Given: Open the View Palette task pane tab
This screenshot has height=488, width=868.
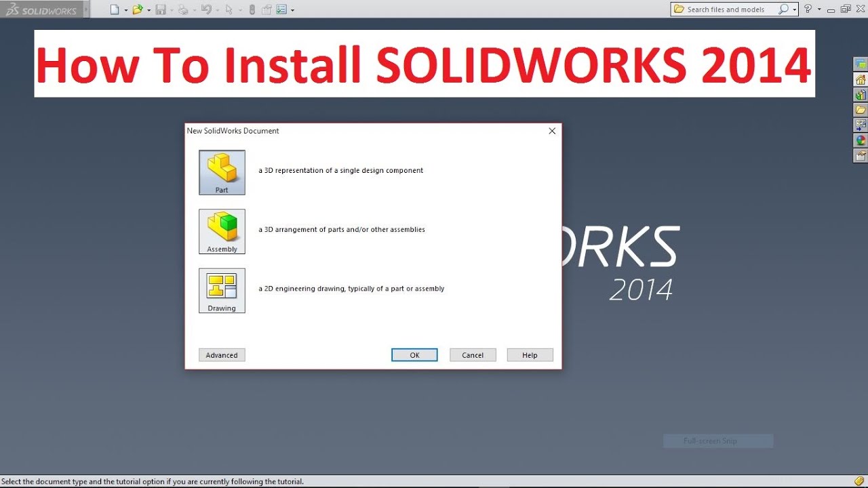Looking at the screenshot, I should click(861, 125).
